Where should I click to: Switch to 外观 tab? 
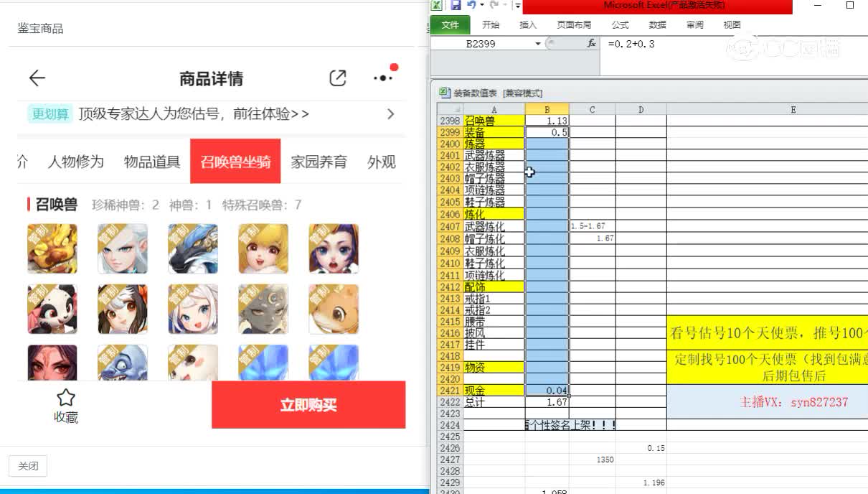(x=382, y=162)
